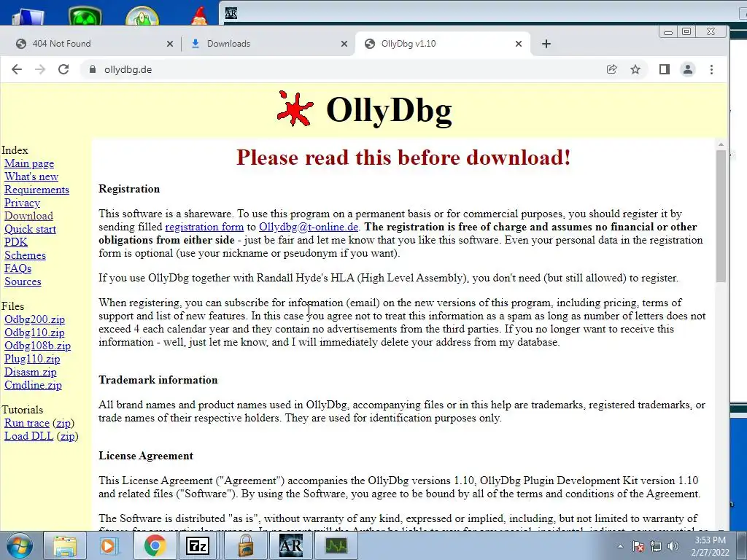Screen dimensions: 747x560
Task: Open Windows Explorer from taskbar
Action: 65,545
